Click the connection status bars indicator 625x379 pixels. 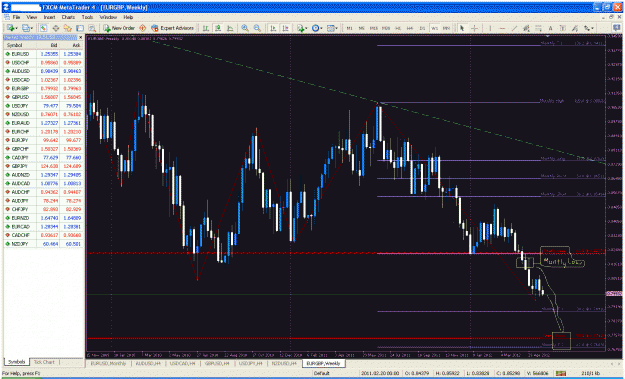pyautogui.click(x=562, y=373)
